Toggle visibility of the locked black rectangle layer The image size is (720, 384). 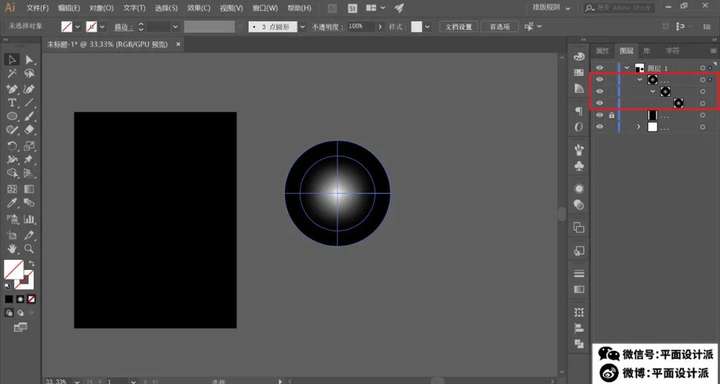[x=600, y=115]
